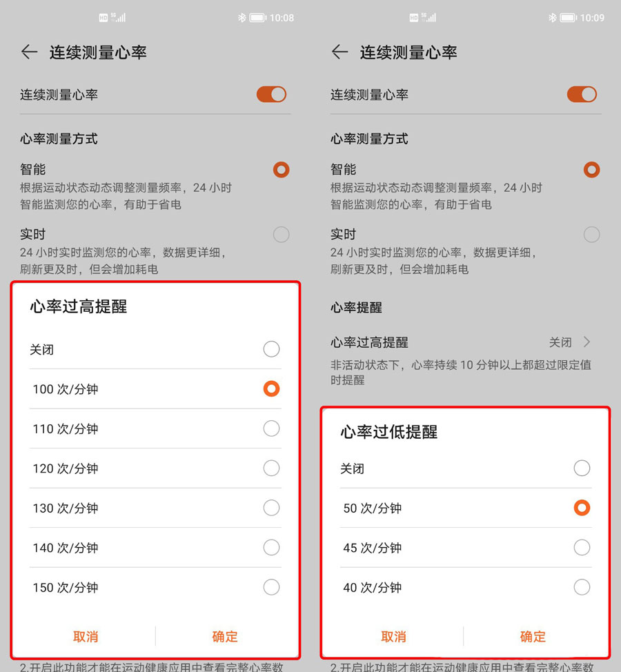Choose 150 次/分钟 in high alert list
Image resolution: width=621 pixels, height=672 pixels.
pyautogui.click(x=155, y=587)
